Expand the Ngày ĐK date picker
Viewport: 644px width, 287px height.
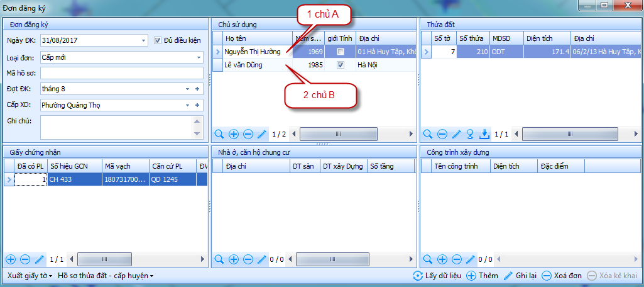(x=144, y=40)
